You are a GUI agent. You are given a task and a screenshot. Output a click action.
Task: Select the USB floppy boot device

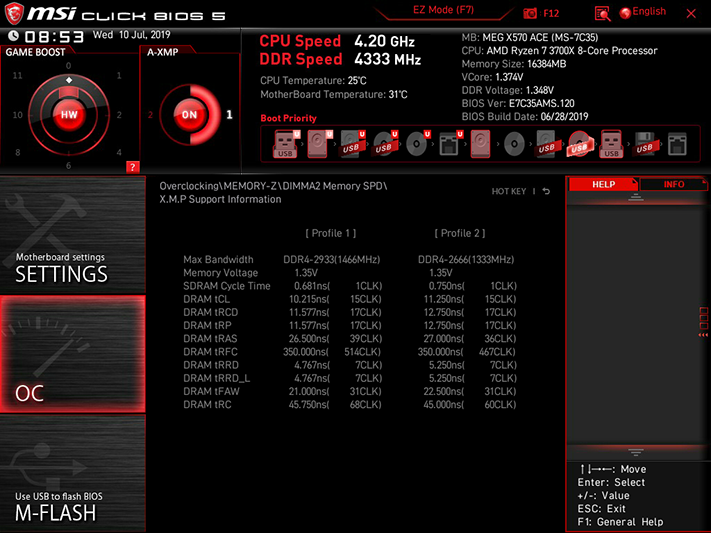645,144
